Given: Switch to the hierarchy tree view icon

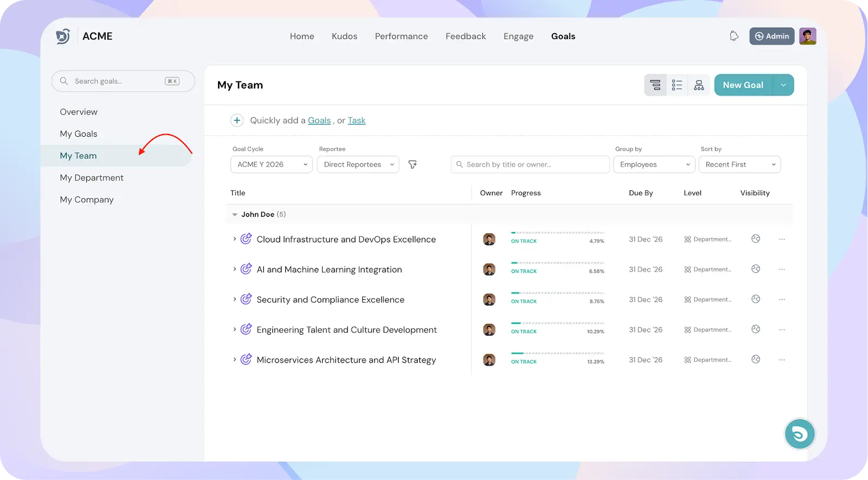Looking at the screenshot, I should click(699, 85).
